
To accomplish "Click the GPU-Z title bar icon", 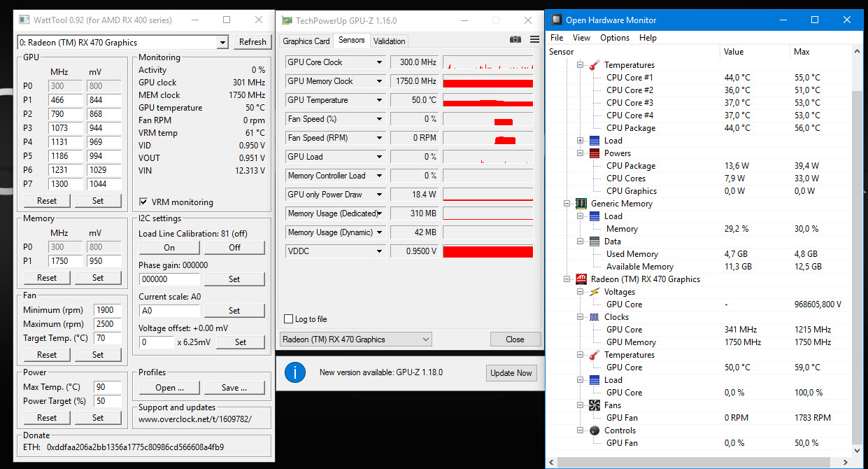I will click(287, 20).
